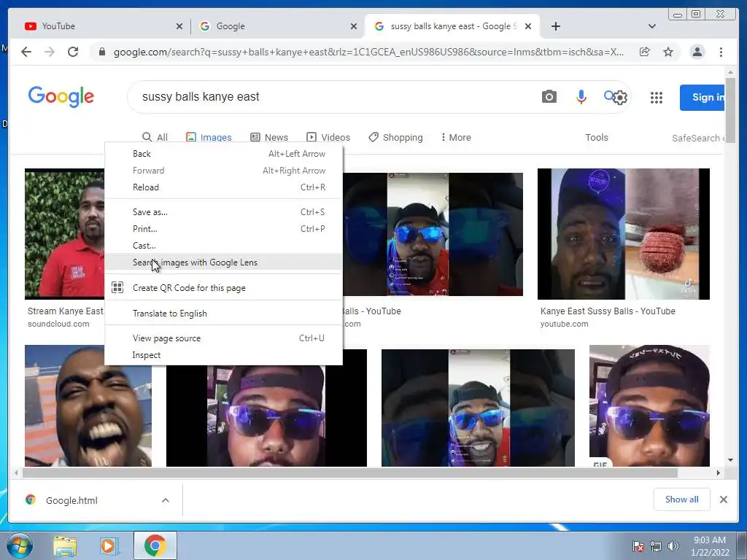Click the padlock site info icon

point(101,52)
